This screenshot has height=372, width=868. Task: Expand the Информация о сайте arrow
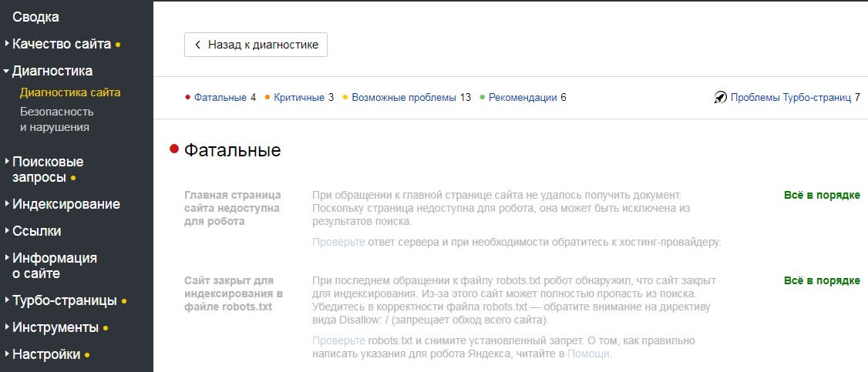[7, 257]
